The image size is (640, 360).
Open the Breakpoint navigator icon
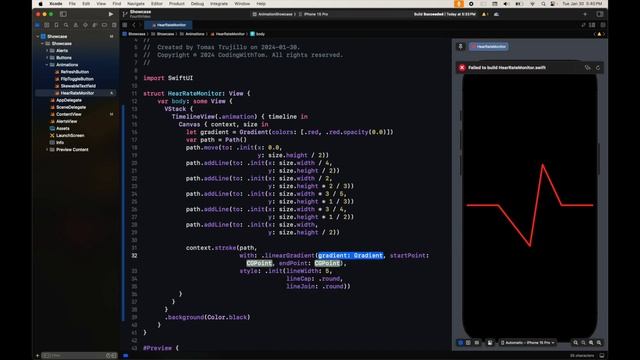pos(104,25)
